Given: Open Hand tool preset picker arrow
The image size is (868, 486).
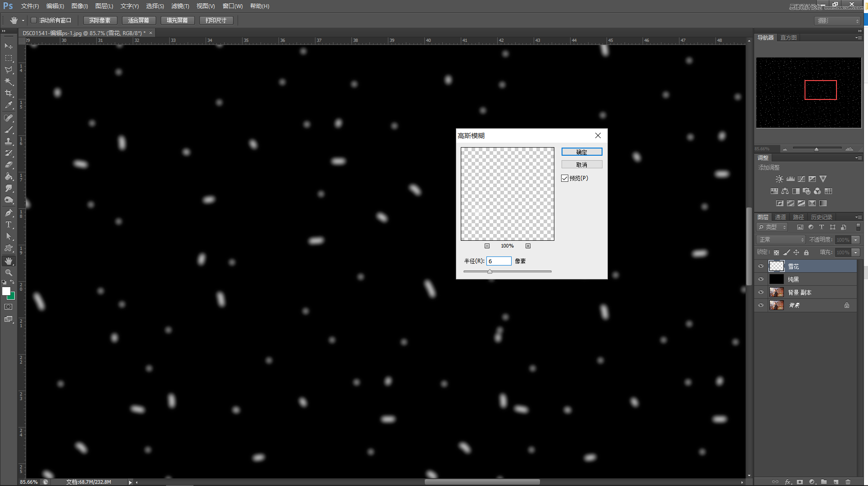Looking at the screenshot, I should coord(23,20).
